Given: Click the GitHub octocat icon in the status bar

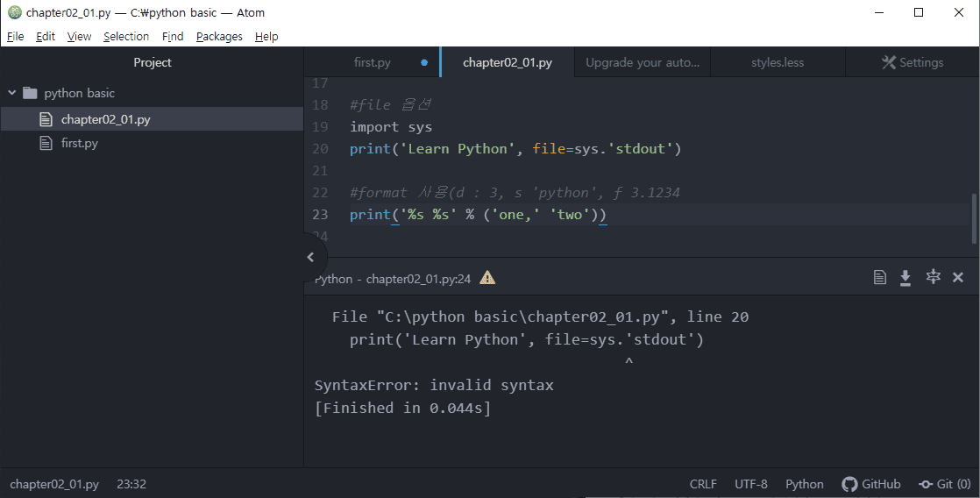Looking at the screenshot, I should point(849,484).
